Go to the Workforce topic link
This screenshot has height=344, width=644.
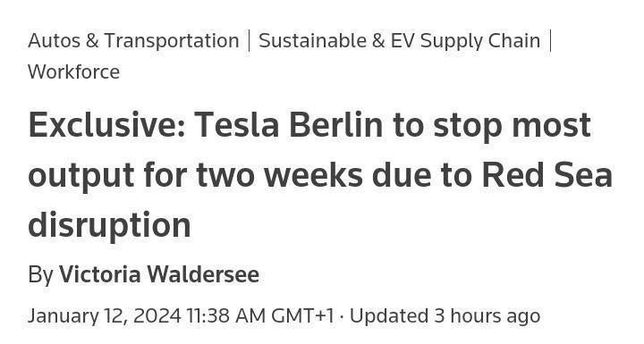point(74,71)
